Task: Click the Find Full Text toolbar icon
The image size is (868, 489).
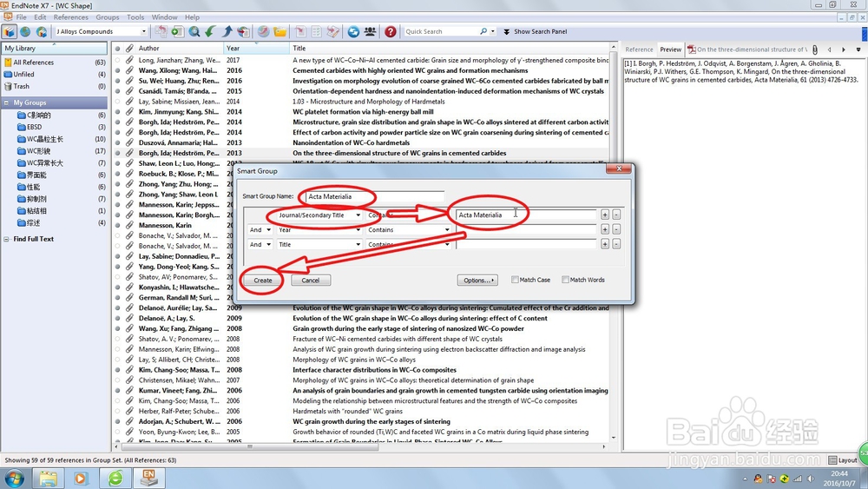Action: (x=244, y=31)
